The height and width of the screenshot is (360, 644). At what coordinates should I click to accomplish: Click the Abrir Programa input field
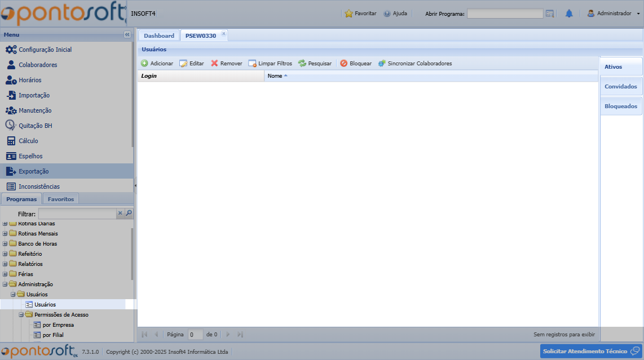[x=505, y=14]
